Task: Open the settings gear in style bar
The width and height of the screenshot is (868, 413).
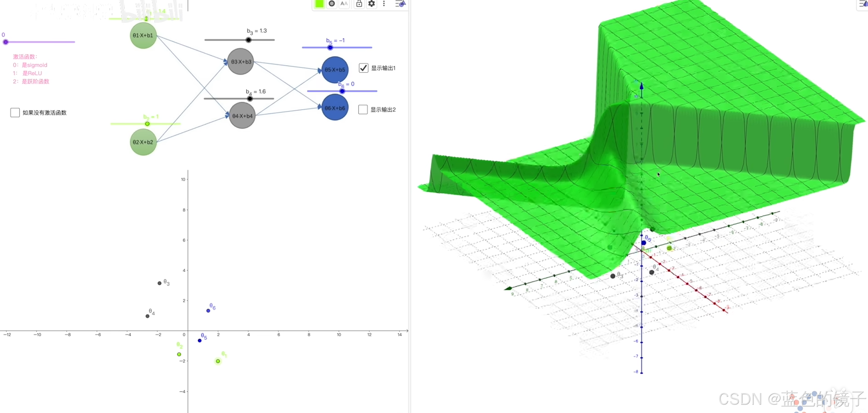Action: 372,4
